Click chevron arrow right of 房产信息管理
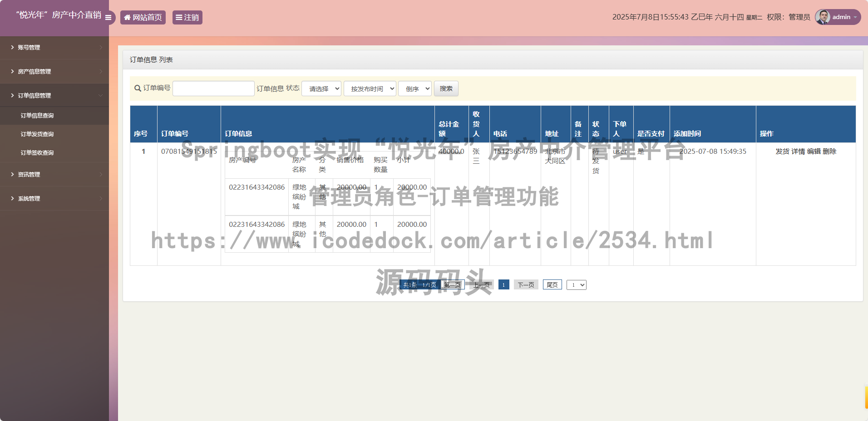The height and width of the screenshot is (421, 868). tap(101, 71)
